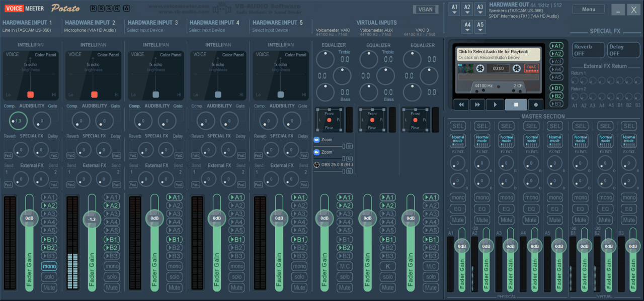Screen dimensions: 644x301
Task: Mute the OBS application with its M button
Action: [349, 171]
